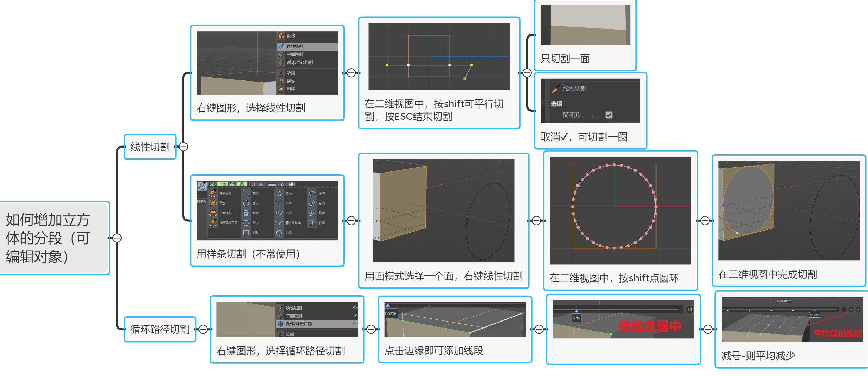Select the 螺旋 helix spline icon

click(x=246, y=213)
